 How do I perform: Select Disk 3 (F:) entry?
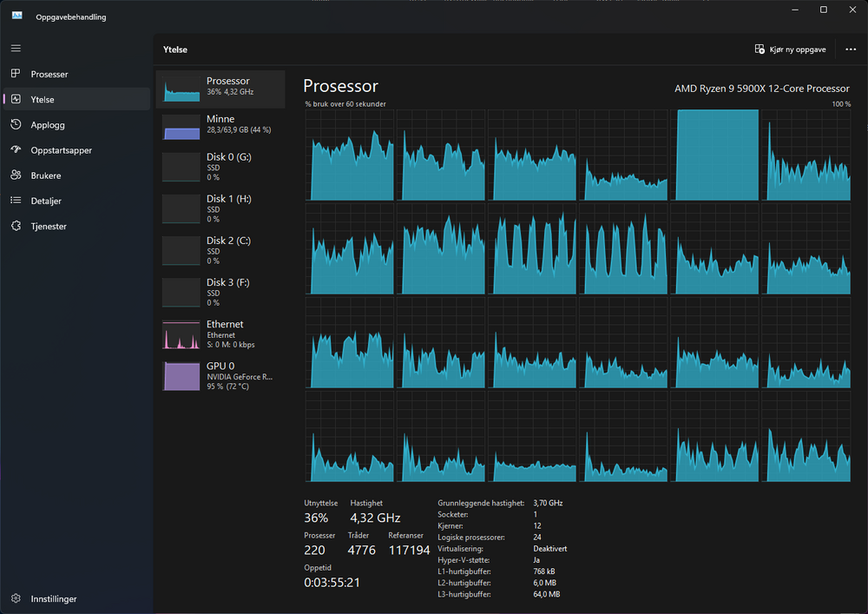tap(220, 292)
